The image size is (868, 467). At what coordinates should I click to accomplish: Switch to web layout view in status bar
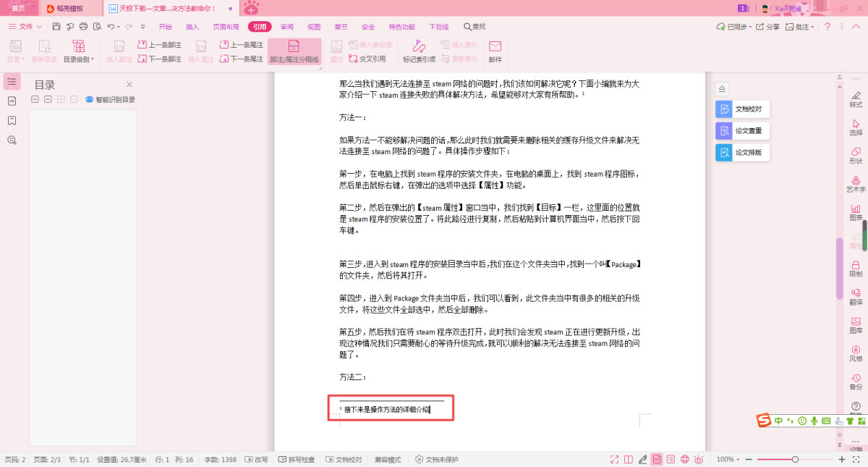[685, 460]
